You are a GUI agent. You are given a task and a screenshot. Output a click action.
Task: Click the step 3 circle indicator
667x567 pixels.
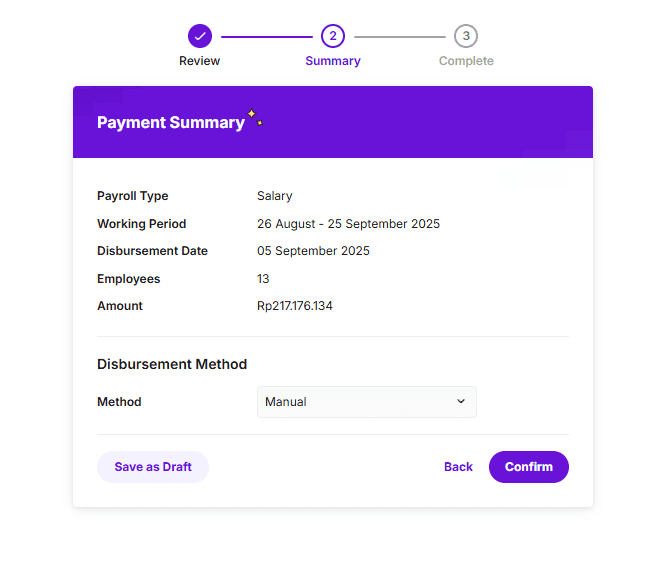click(466, 36)
